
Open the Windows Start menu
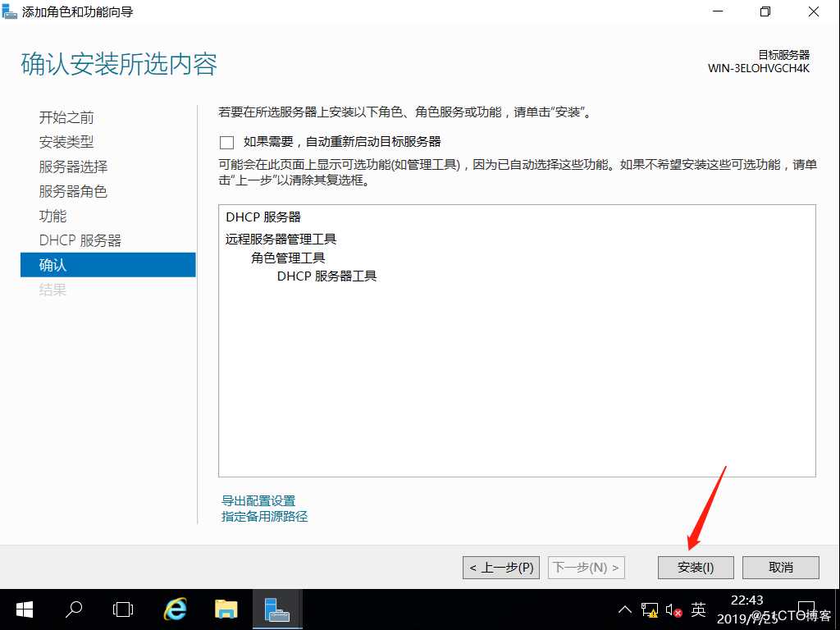(x=25, y=609)
